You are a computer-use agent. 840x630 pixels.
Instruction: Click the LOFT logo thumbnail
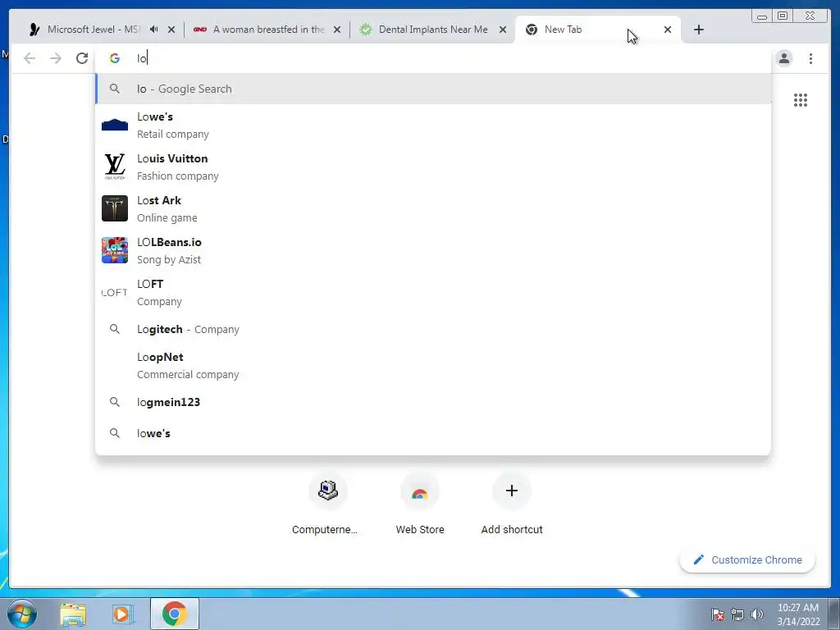(115, 292)
